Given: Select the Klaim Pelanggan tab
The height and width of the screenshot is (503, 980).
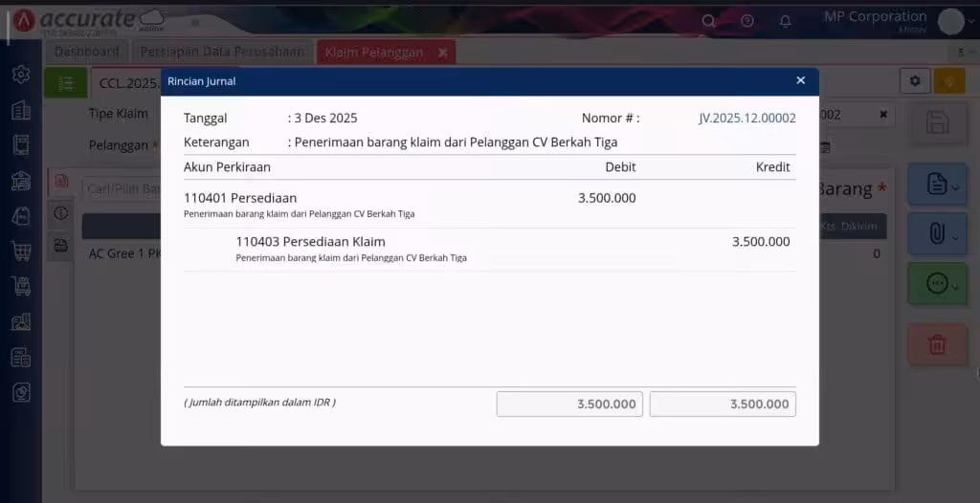Looking at the screenshot, I should click(374, 53).
